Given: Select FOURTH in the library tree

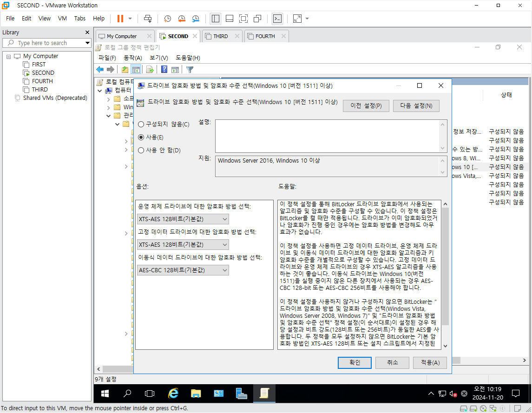Looking at the screenshot, I should (x=42, y=81).
